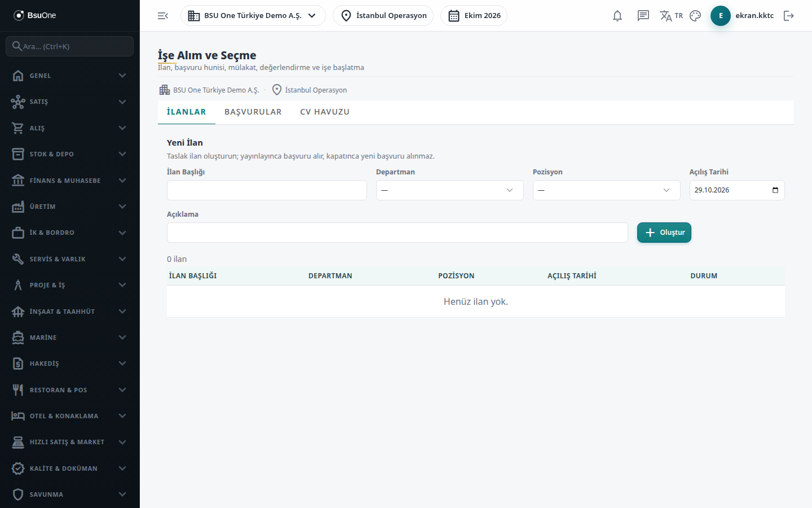Click the Restoran & POS cutlery icon
Screen dimensions: 812x508
[x=18, y=390]
